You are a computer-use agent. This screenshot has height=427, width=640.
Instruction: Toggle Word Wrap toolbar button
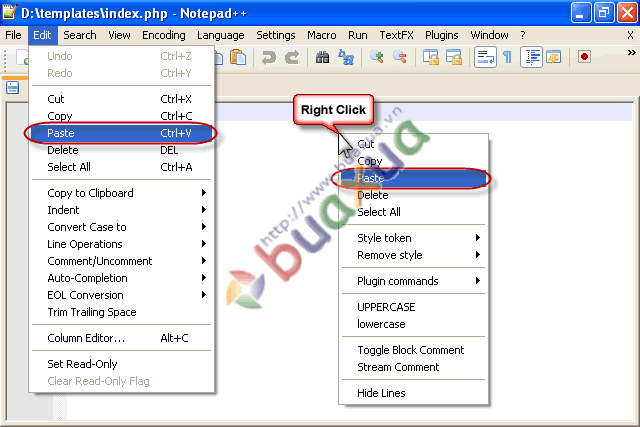[x=485, y=57]
